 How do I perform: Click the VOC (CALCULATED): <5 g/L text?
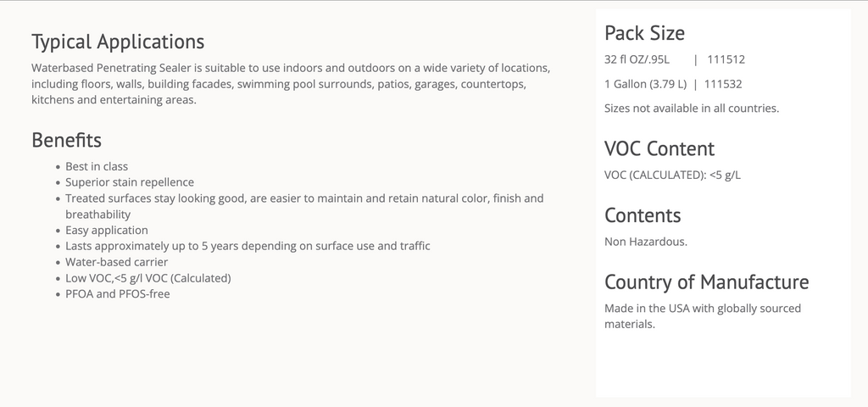[672, 176]
